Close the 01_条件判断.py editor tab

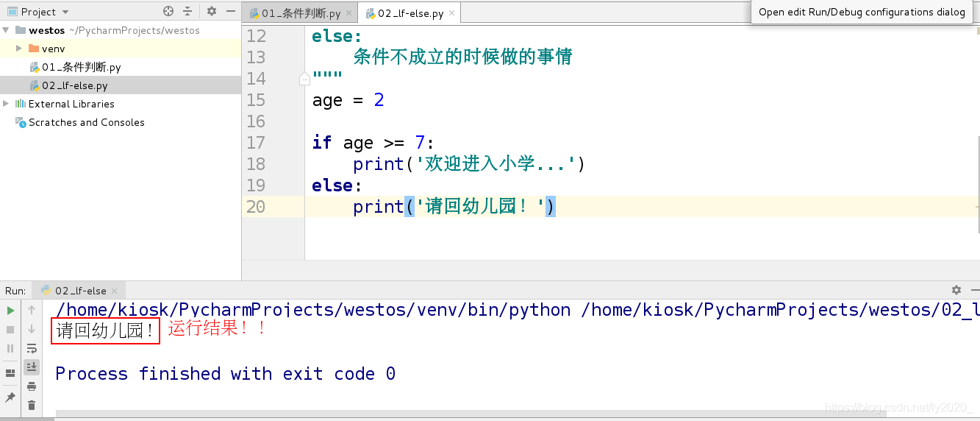click(x=349, y=13)
